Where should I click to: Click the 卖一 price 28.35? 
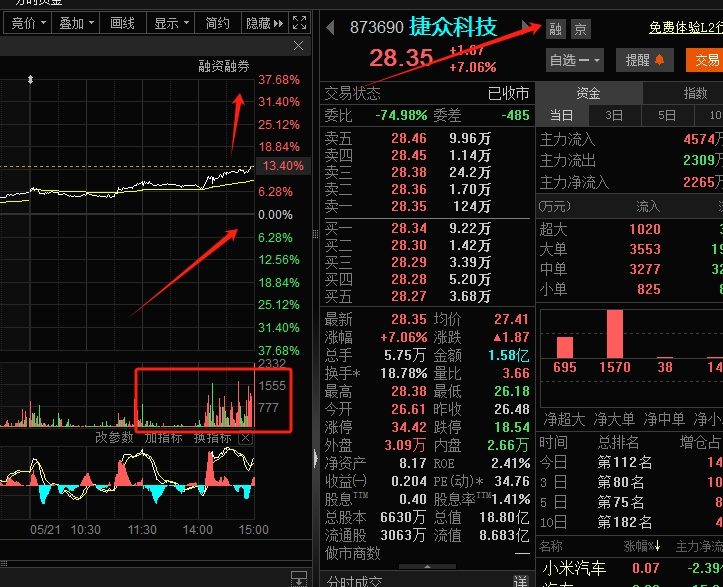[409, 206]
